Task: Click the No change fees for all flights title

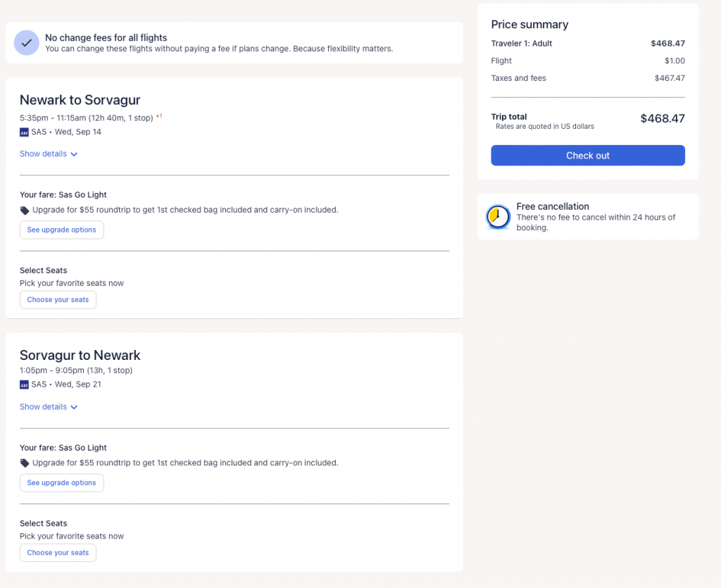Action: click(106, 38)
